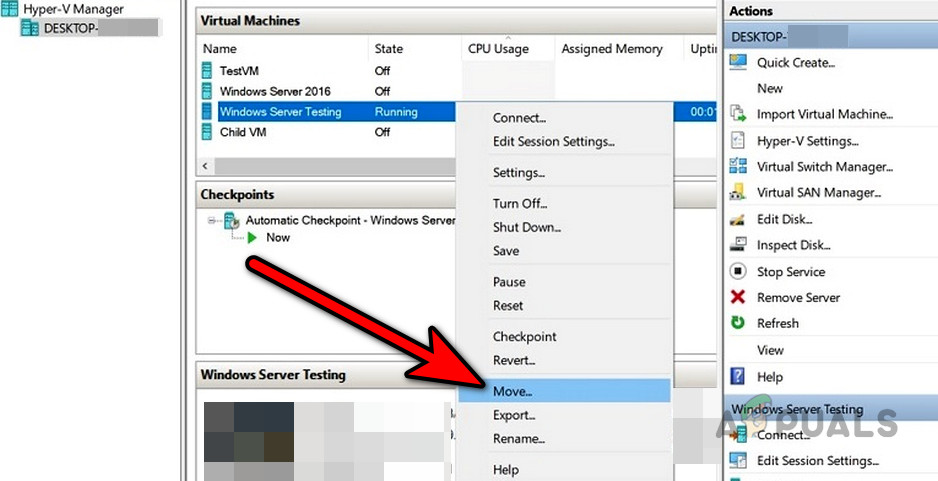
Task: Open Virtual SAN Manager in Actions
Action: 819,193
